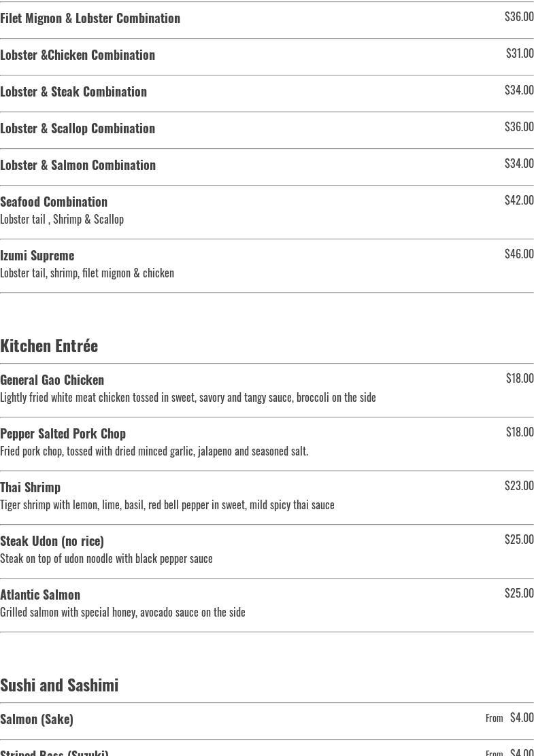Select the Pepper Salted Pork Chop item

tap(267, 443)
